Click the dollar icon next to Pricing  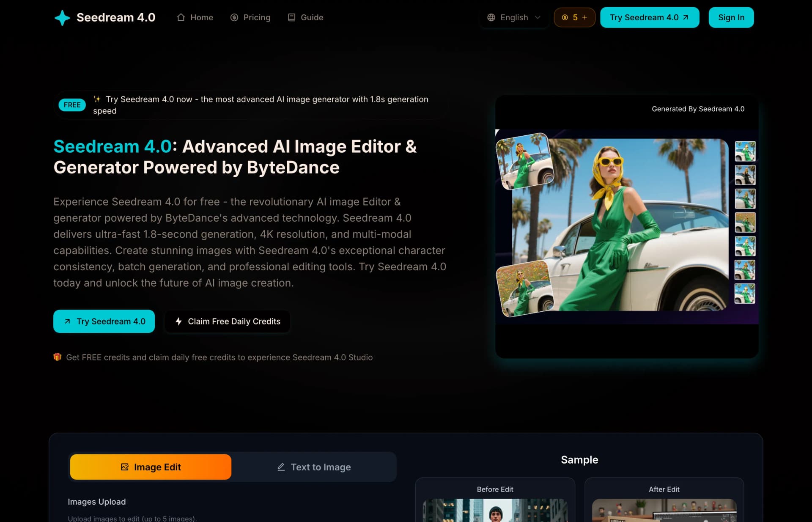pyautogui.click(x=233, y=17)
